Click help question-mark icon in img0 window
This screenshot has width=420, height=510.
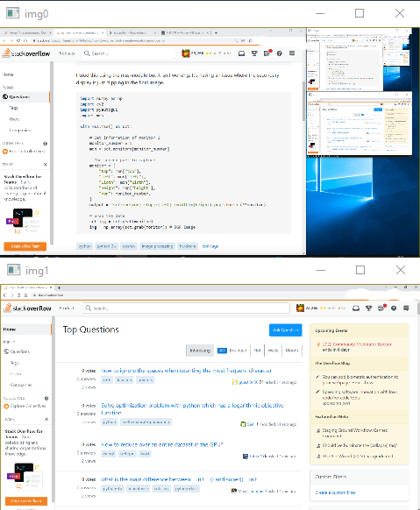pos(280,53)
